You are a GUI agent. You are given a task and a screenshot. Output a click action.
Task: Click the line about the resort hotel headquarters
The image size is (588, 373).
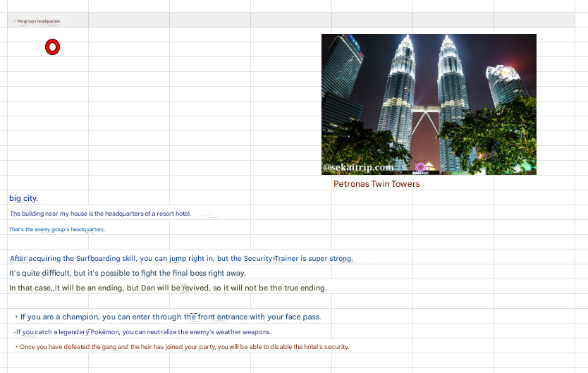pos(101,214)
